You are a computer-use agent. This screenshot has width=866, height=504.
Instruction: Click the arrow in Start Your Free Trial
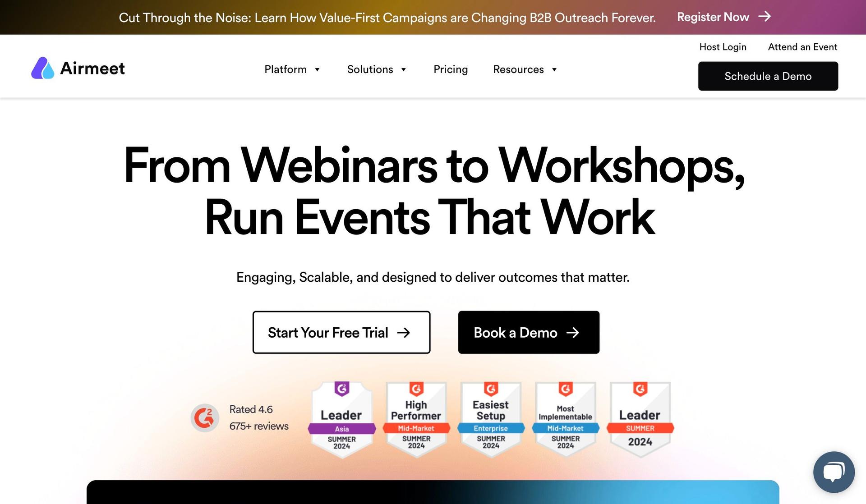coord(404,333)
